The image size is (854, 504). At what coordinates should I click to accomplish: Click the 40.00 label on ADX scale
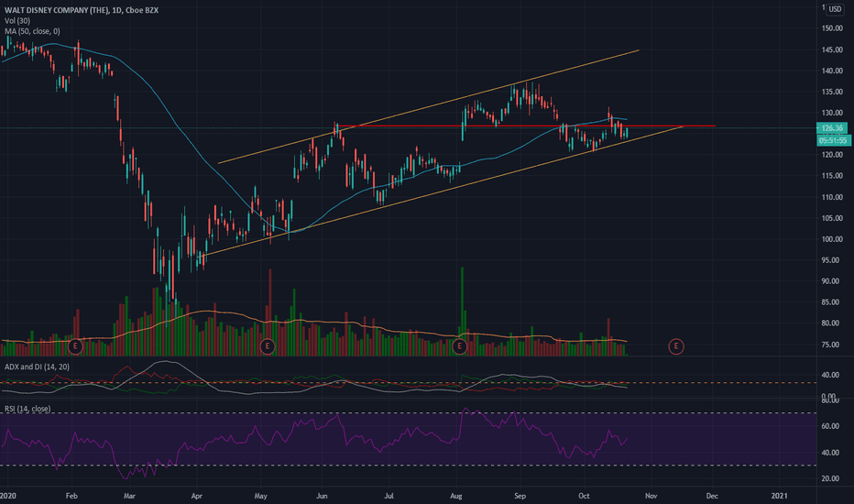(x=830, y=375)
